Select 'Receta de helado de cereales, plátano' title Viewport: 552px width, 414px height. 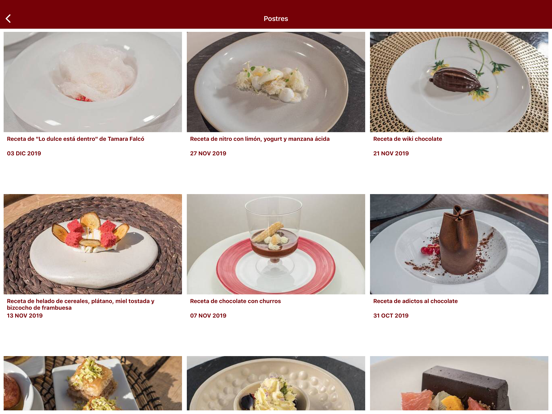tap(81, 305)
